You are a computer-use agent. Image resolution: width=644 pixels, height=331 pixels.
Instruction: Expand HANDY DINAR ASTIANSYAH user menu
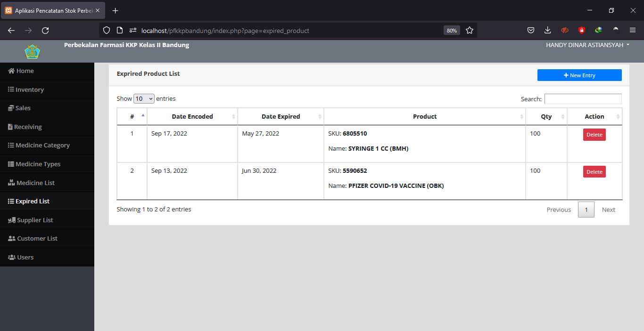[587, 45]
